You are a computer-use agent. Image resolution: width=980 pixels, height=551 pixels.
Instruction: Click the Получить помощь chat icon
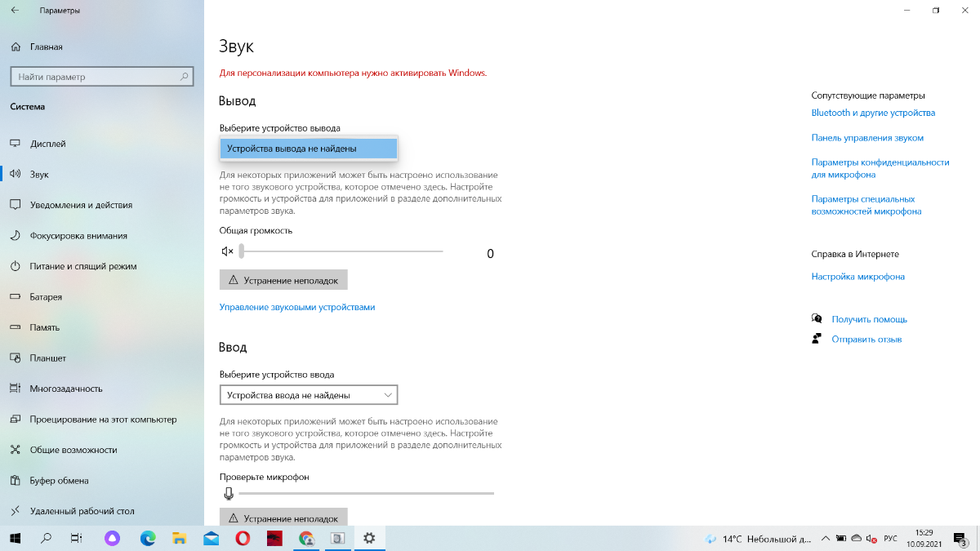point(817,319)
